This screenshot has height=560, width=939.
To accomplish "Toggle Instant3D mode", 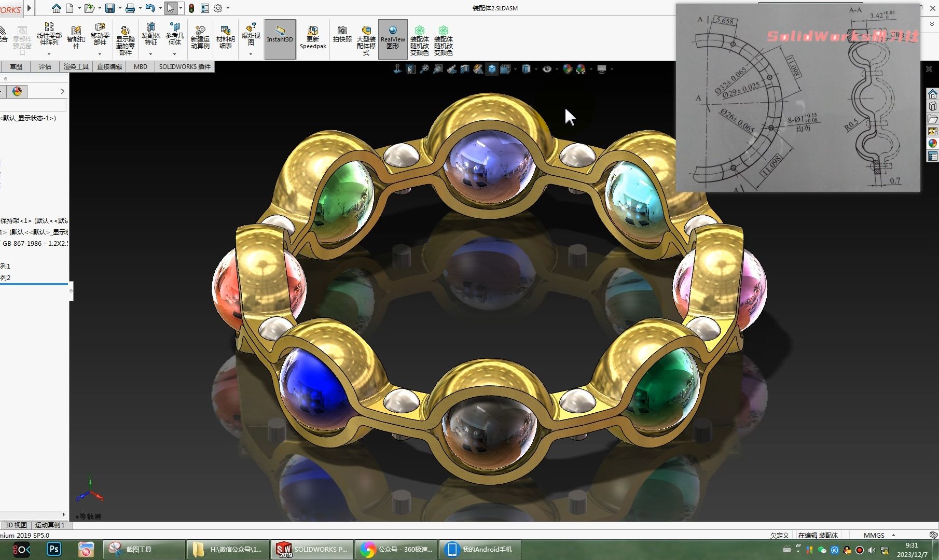I will click(280, 39).
